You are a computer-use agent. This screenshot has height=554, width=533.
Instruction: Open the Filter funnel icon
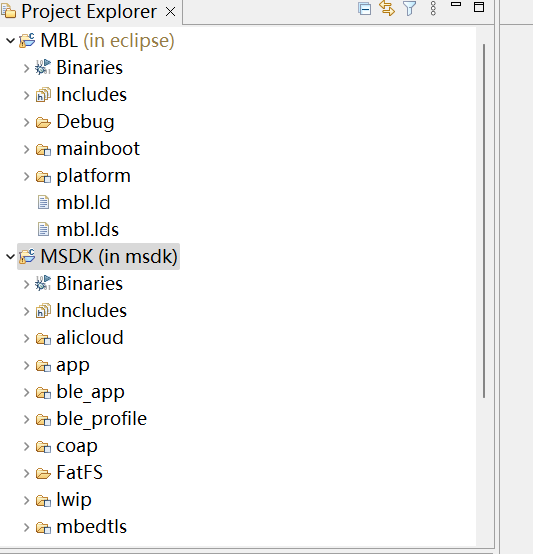(x=410, y=8)
